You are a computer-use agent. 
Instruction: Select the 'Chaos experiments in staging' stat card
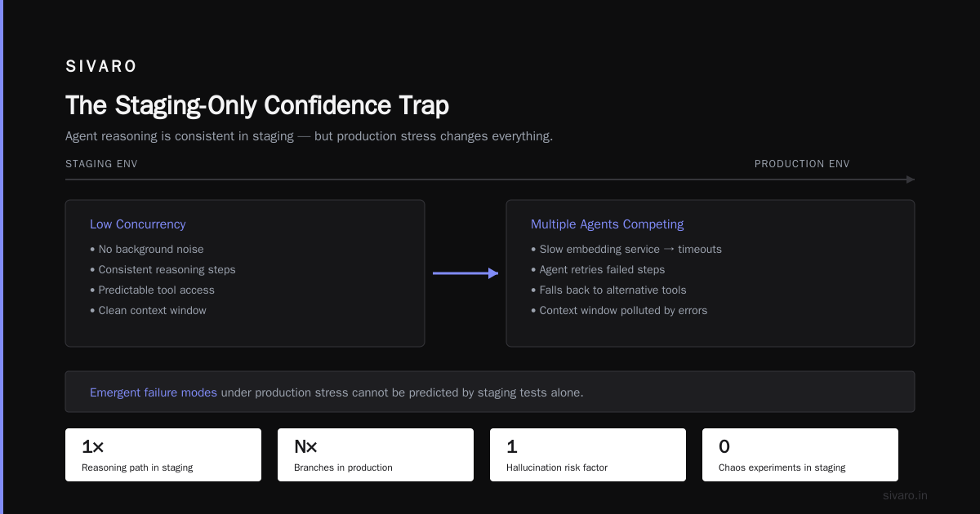(800, 454)
